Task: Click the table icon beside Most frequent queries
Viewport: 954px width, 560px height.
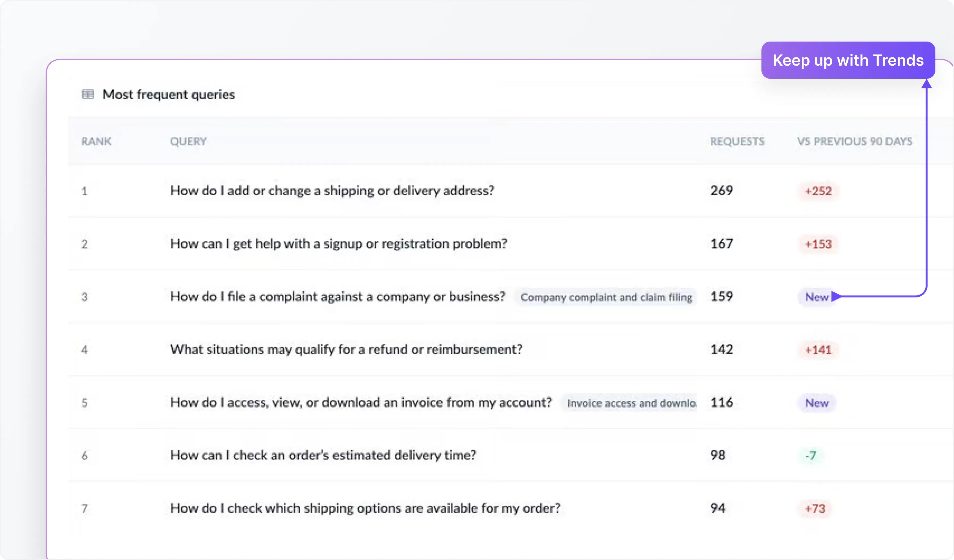Action: point(88,94)
